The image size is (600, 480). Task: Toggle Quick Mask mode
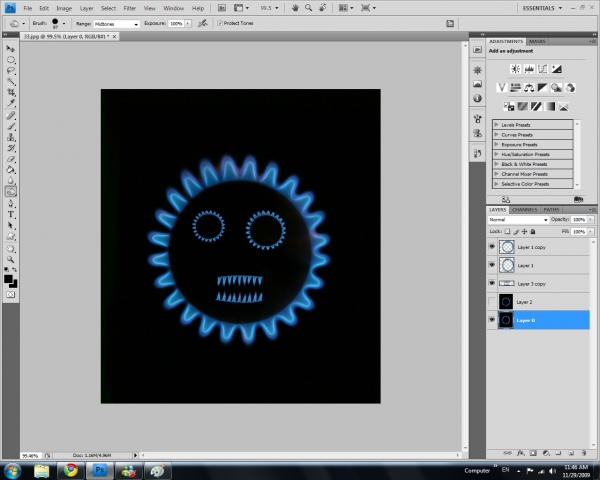(x=11, y=295)
